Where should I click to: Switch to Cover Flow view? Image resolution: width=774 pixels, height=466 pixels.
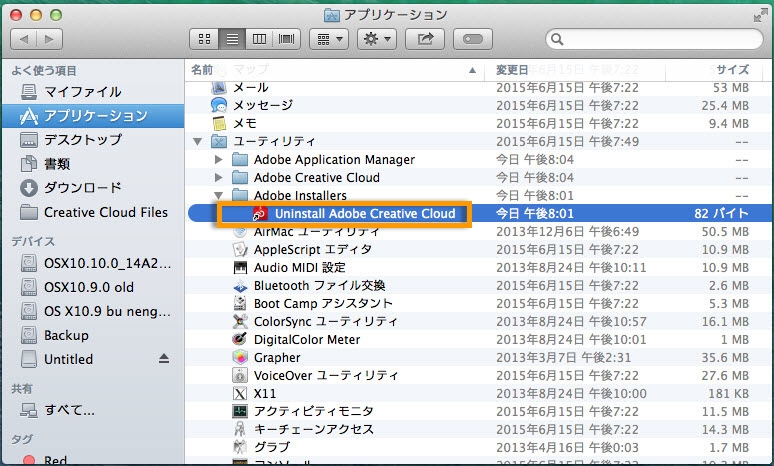pyautogui.click(x=286, y=39)
